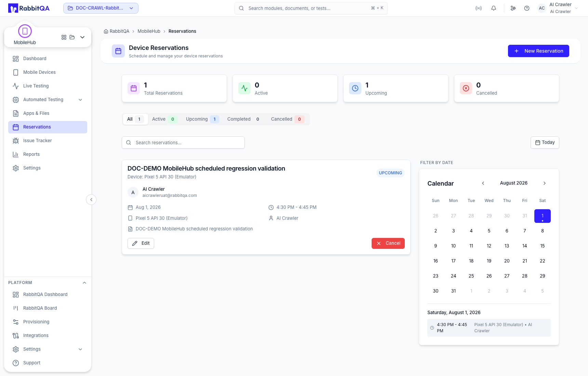Open Mobile Devices in the sidebar
The height and width of the screenshot is (376, 588).
(48, 72)
